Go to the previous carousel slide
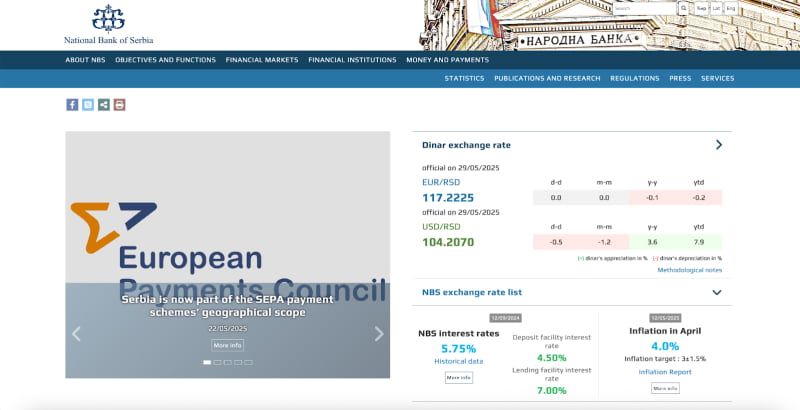The width and height of the screenshot is (800, 410). pos(77,334)
